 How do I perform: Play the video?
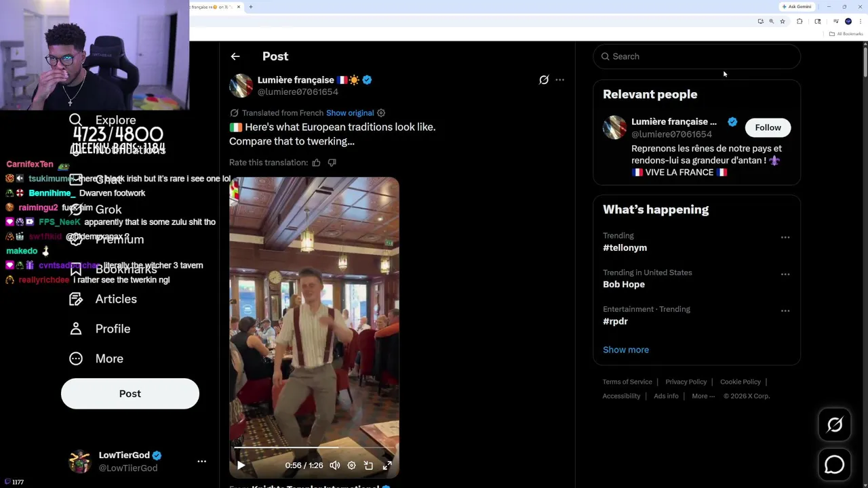pyautogui.click(x=241, y=466)
